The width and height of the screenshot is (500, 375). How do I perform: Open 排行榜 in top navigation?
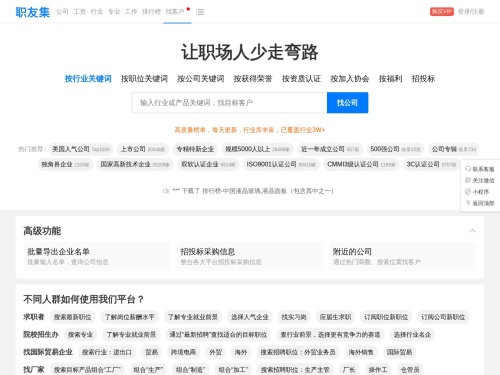[x=151, y=12]
